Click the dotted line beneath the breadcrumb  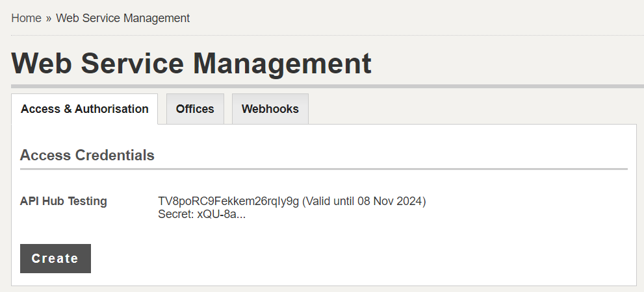click(x=328, y=35)
